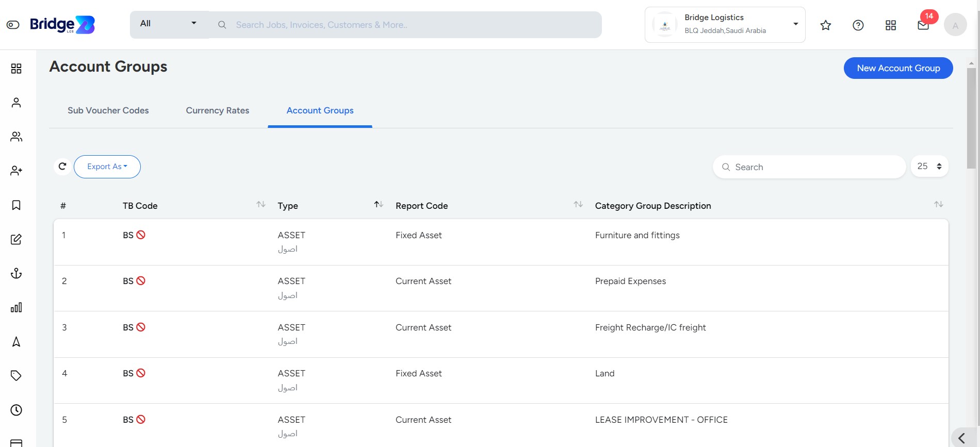Focus the Search Jobs, Invoices, Customers field

click(x=405, y=25)
